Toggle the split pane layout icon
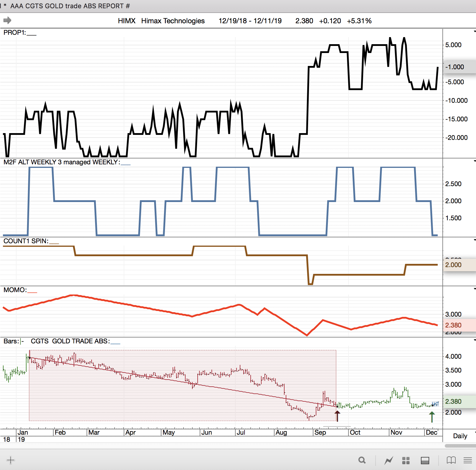 pyautogui.click(x=425, y=460)
